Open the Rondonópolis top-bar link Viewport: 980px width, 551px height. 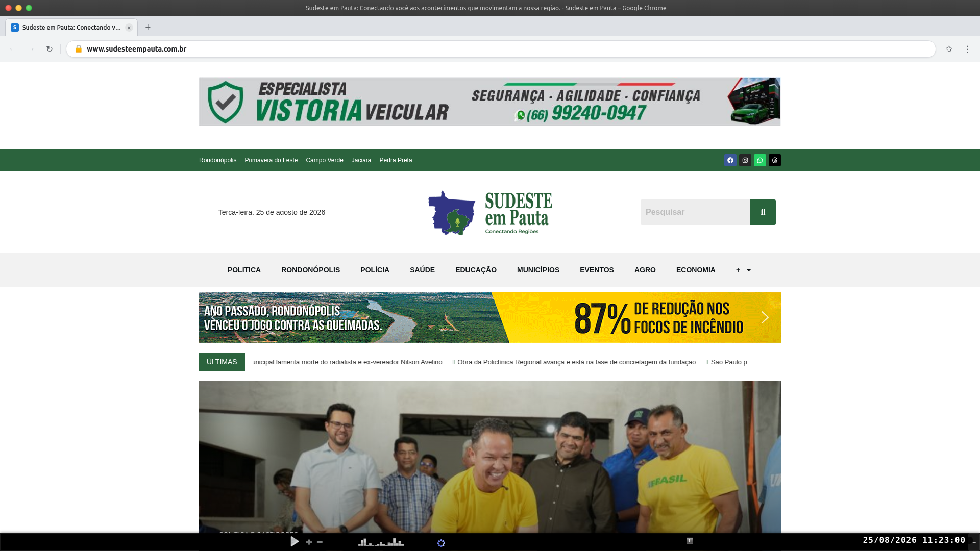[x=217, y=160]
